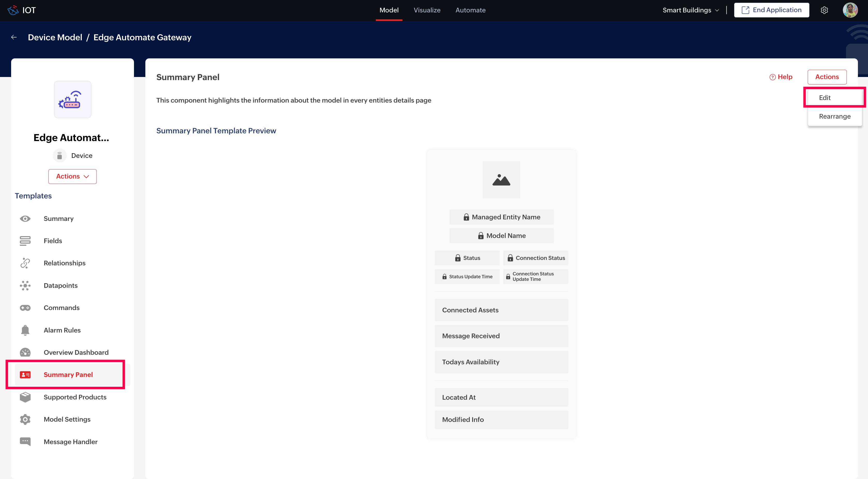Toggle the Actions menu in Summary Panel
This screenshot has width=868, height=479.
[827, 77]
